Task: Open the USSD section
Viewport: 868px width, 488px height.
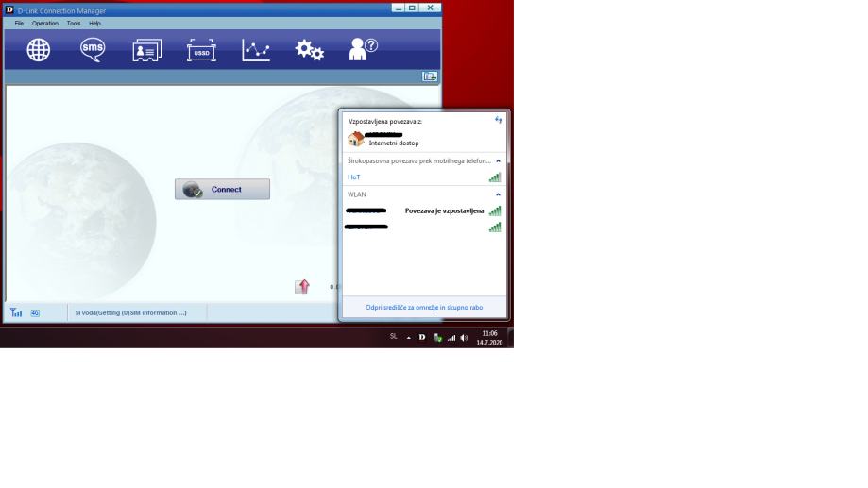Action: [x=201, y=50]
